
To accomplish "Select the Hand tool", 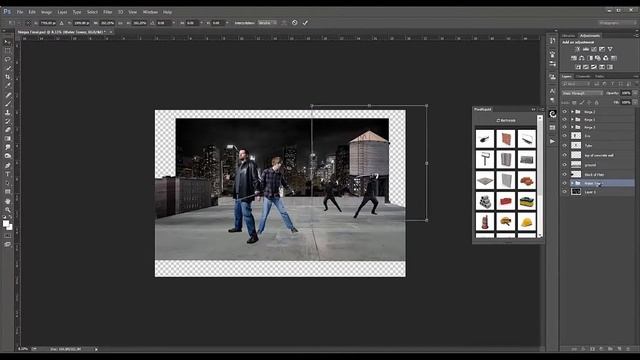I will point(7,201).
